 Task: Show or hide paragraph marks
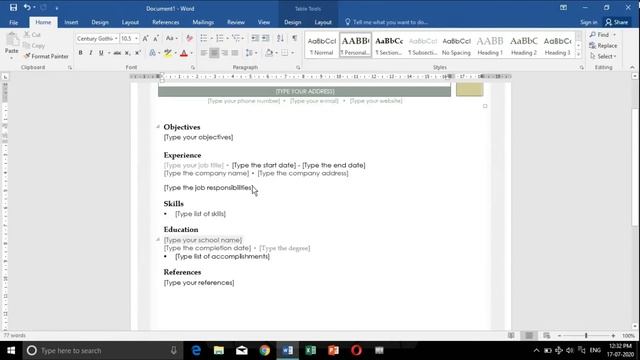click(294, 38)
